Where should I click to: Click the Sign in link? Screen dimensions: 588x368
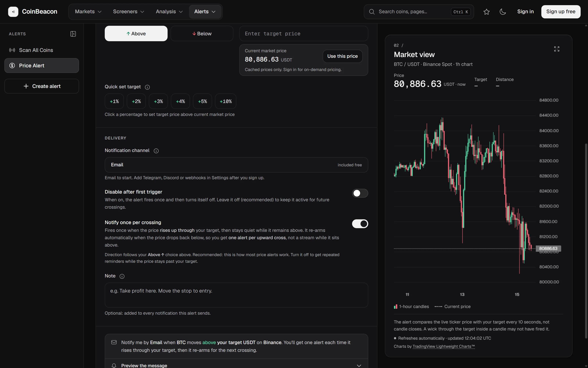pos(525,12)
